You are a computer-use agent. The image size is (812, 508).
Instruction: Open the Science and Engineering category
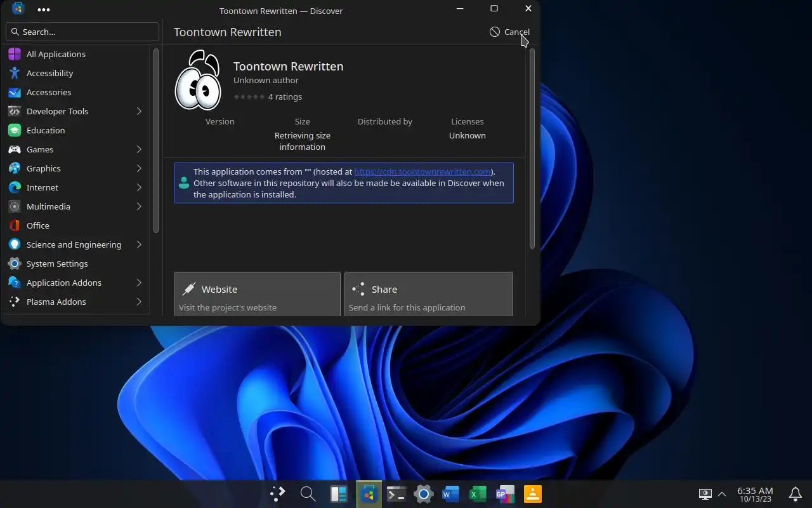pyautogui.click(x=76, y=244)
